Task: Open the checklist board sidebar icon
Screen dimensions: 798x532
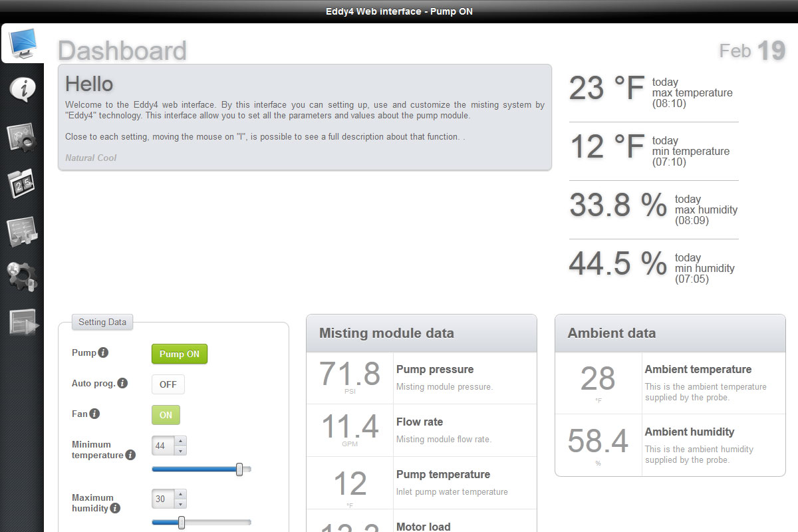Action: point(23,231)
